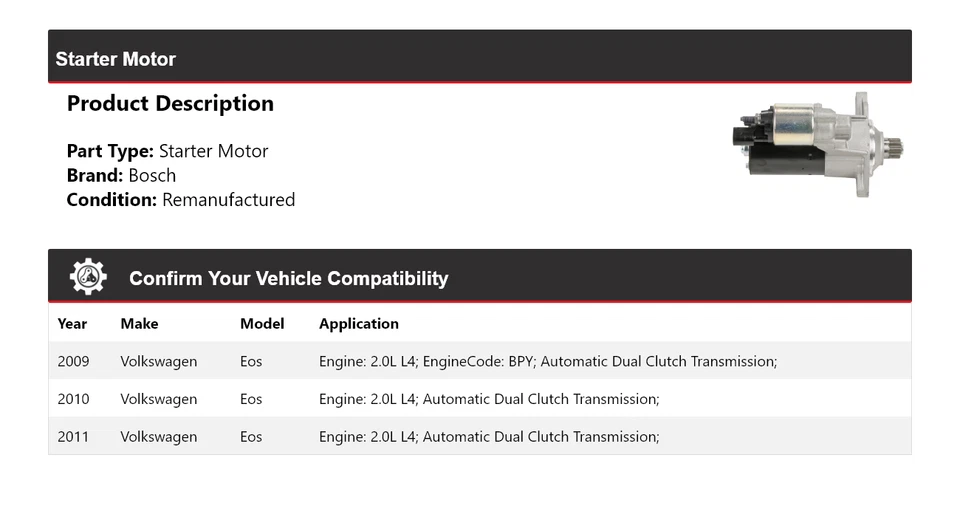This screenshot has height=517, width=960.
Task: Click Volkswagen in the 2009 row
Action: 158,361
